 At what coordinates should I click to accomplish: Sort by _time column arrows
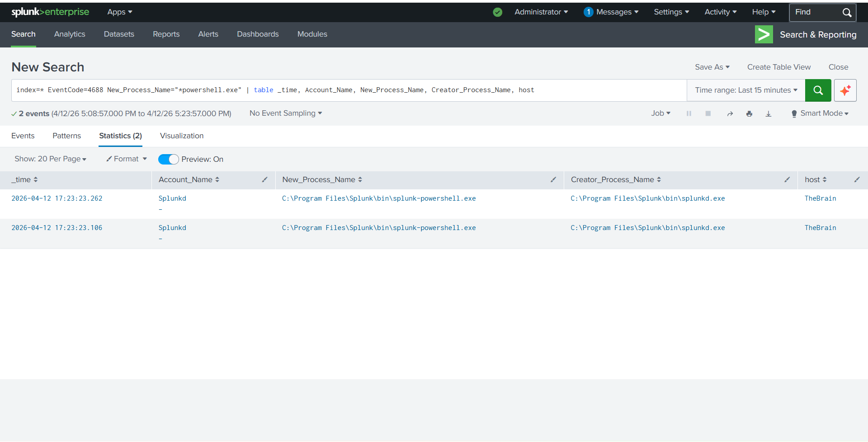pos(36,180)
